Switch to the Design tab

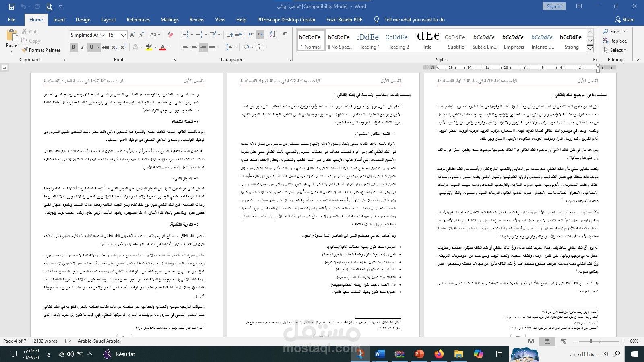click(x=83, y=20)
